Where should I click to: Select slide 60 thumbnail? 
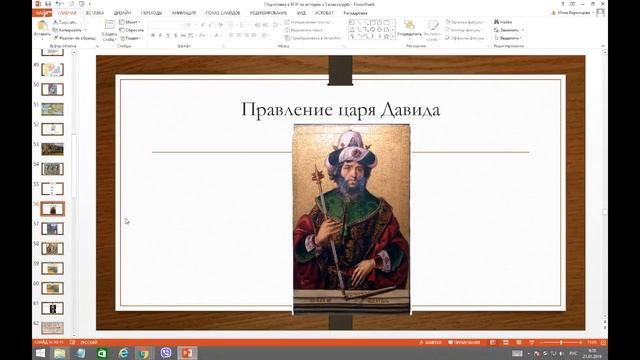click(x=53, y=288)
